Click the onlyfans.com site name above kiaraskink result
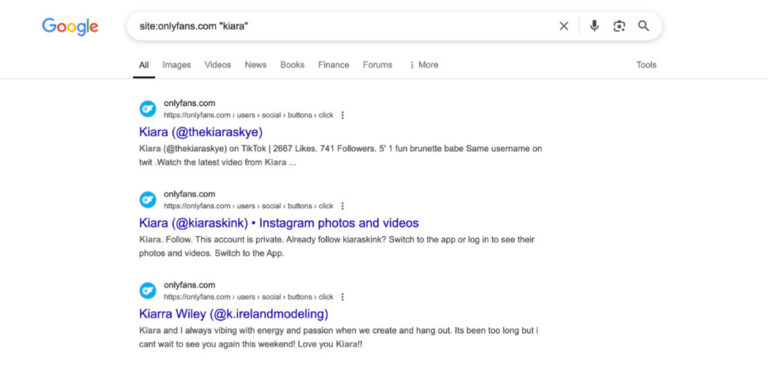This screenshot has height=369, width=768. [189, 194]
